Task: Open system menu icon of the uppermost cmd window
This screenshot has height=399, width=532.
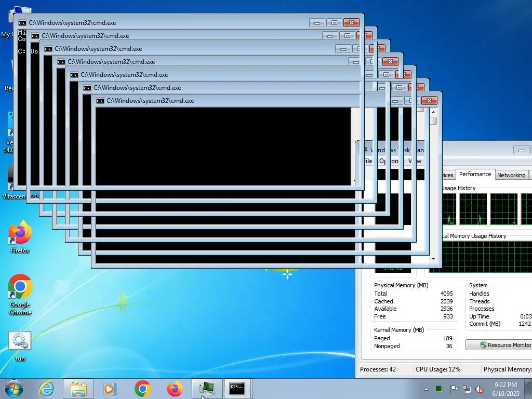Action: [x=22, y=23]
